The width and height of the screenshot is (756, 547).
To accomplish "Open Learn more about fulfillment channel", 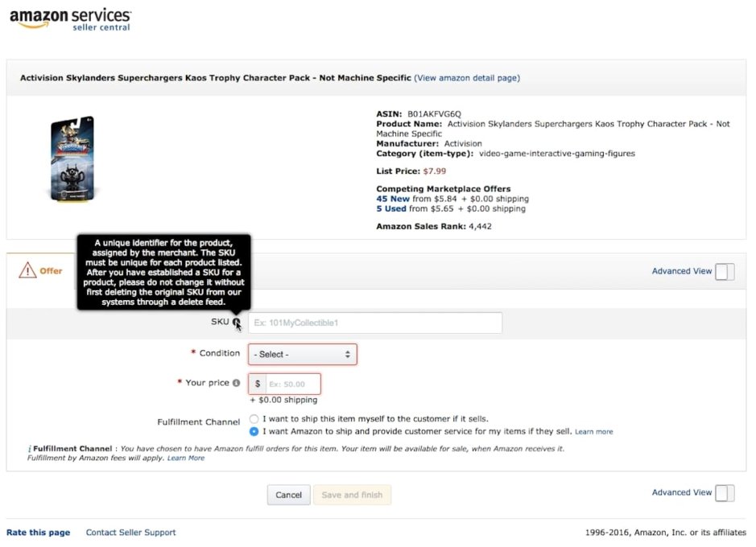I will (594, 431).
